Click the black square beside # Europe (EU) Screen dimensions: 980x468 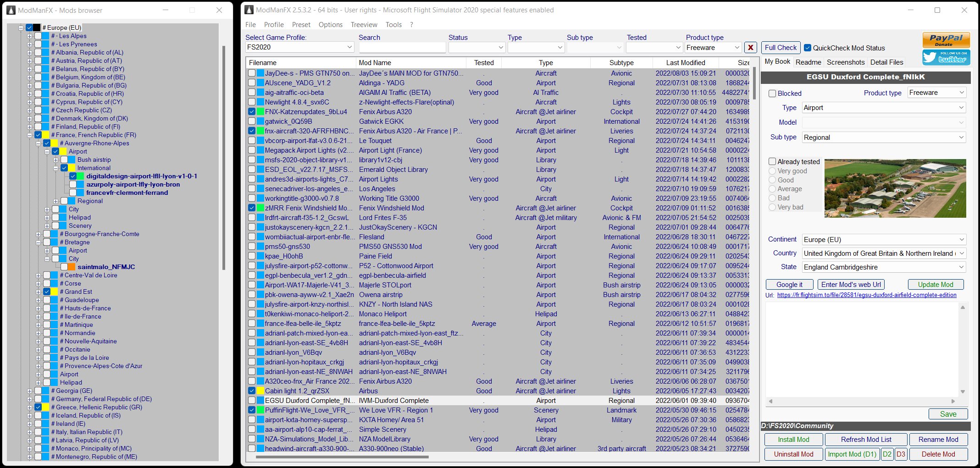[x=37, y=28]
